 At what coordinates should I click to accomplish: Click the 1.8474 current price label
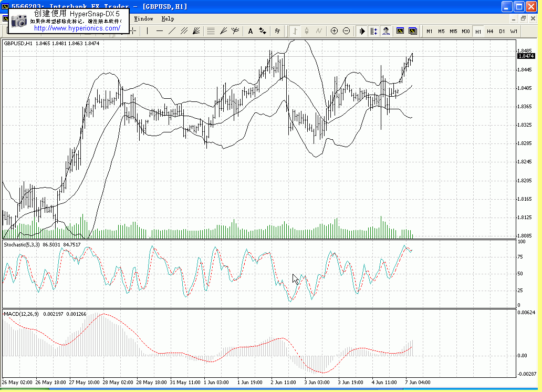[x=526, y=56]
